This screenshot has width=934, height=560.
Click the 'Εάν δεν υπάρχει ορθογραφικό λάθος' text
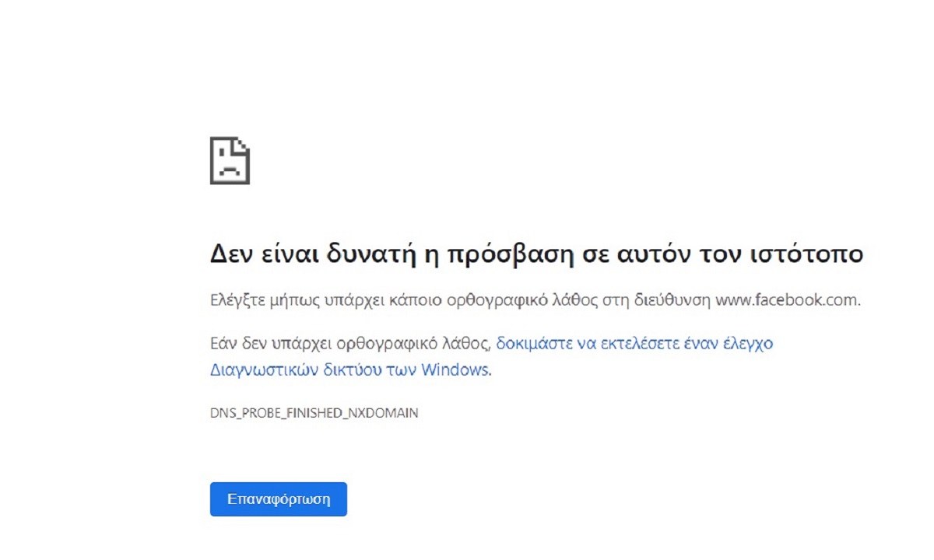click(x=351, y=343)
